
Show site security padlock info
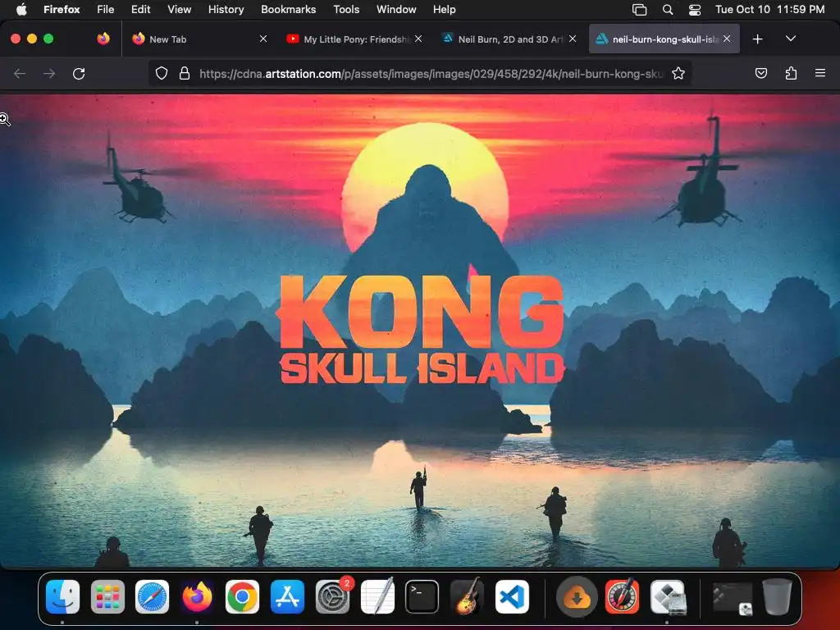pyautogui.click(x=185, y=73)
